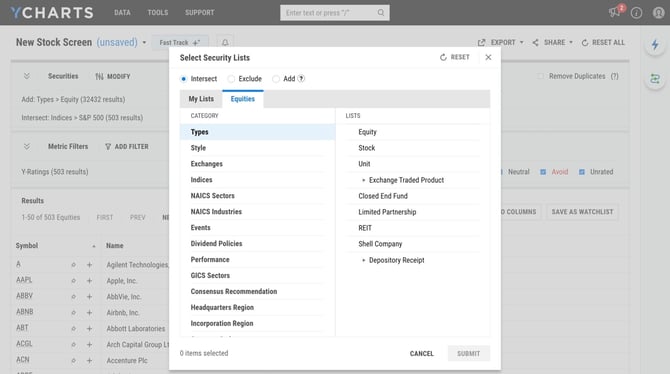670x374 pixels.
Task: Select the Closed End Fund list item
Action: (413, 196)
